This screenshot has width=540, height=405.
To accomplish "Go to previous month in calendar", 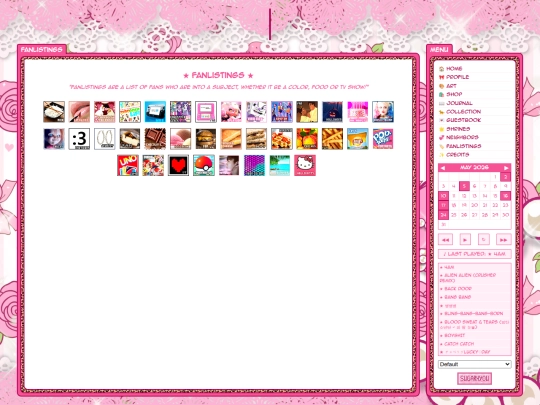I will tap(443, 168).
